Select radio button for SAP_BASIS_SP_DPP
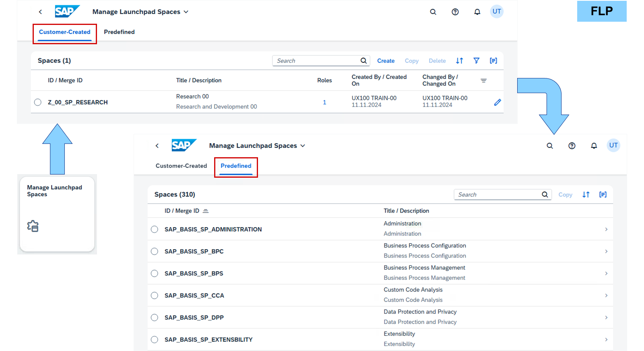Viewport: 644px width, 351px height. click(x=155, y=318)
